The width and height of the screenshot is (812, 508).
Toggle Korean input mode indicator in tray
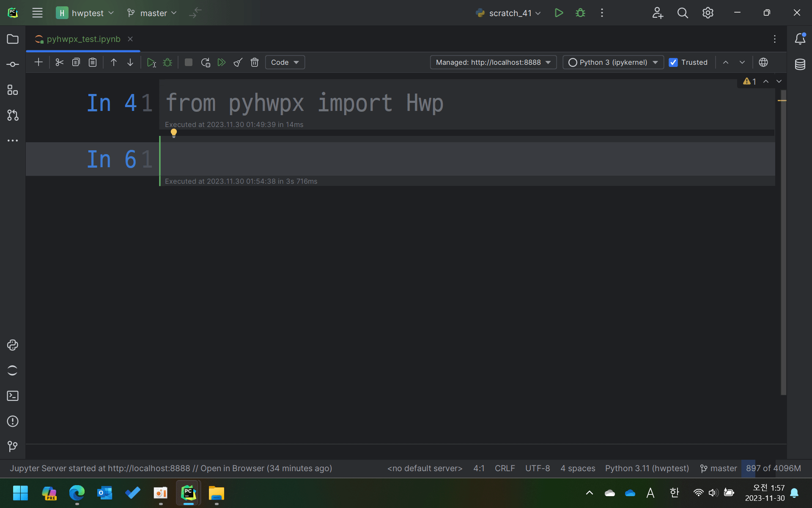674,493
